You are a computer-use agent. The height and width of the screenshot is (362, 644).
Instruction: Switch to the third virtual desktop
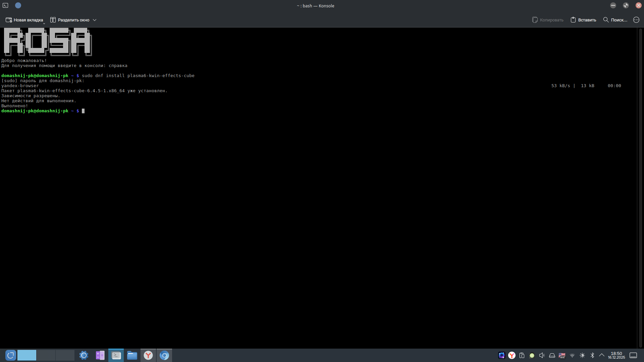pyautogui.click(x=65, y=355)
